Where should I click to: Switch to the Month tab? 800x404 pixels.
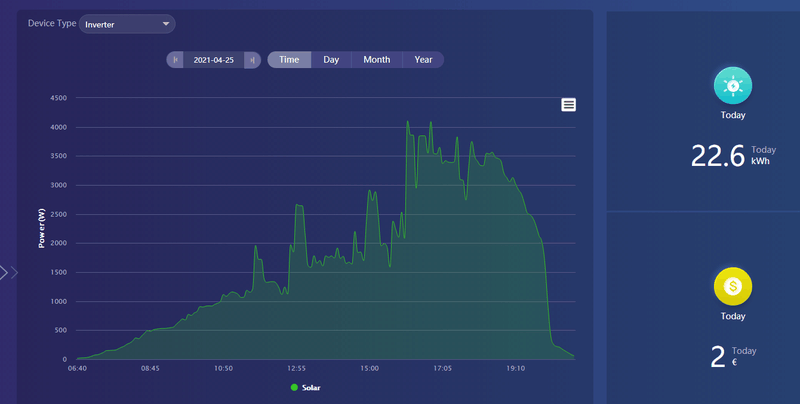pyautogui.click(x=377, y=60)
